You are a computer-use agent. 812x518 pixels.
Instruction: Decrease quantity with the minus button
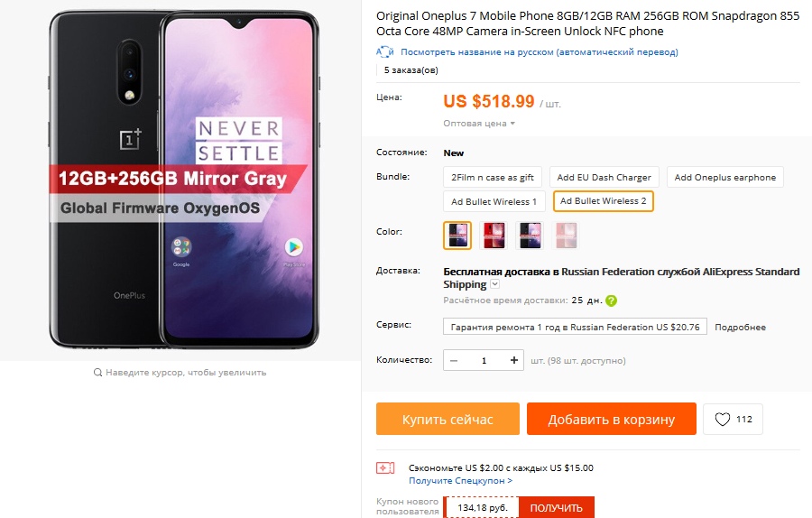(x=454, y=361)
